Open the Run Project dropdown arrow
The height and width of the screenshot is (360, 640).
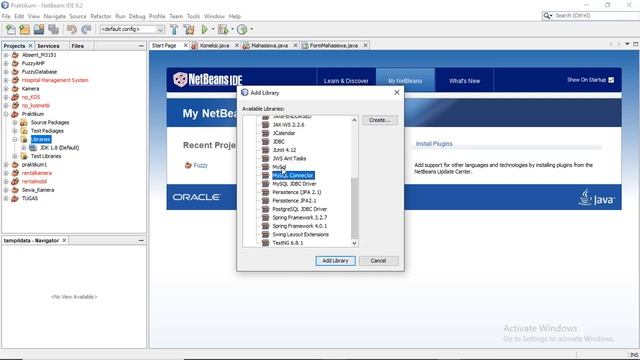click(x=213, y=29)
